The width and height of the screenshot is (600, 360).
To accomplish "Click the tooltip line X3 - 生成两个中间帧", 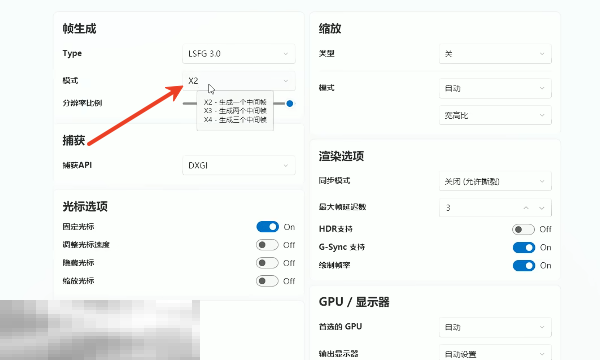I will [235, 111].
